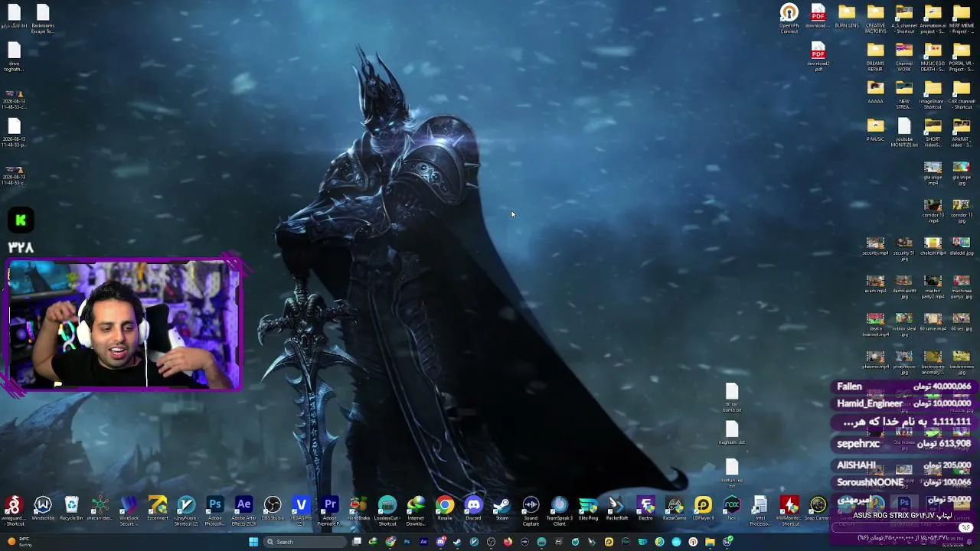Open OBS Studio desktop shortcut
Screen dimensions: 980x551
273,509
